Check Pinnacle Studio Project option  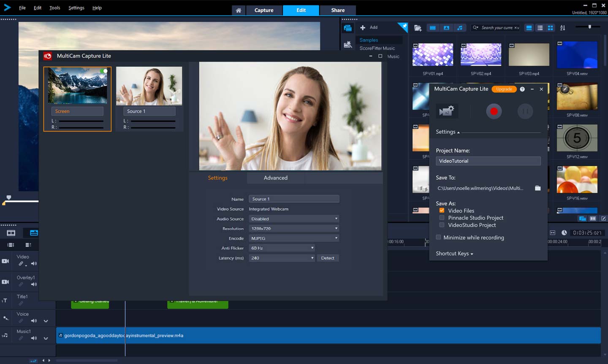[442, 218]
